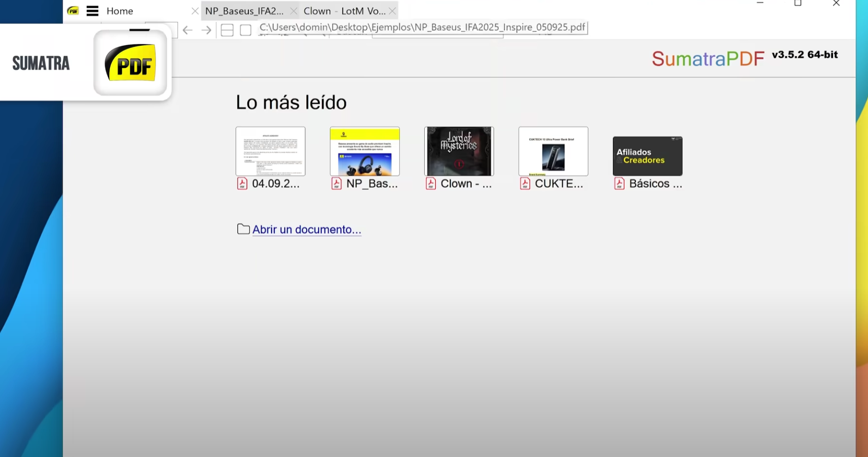The width and height of the screenshot is (868, 457).
Task: Switch to the Home tab
Action: [x=120, y=11]
